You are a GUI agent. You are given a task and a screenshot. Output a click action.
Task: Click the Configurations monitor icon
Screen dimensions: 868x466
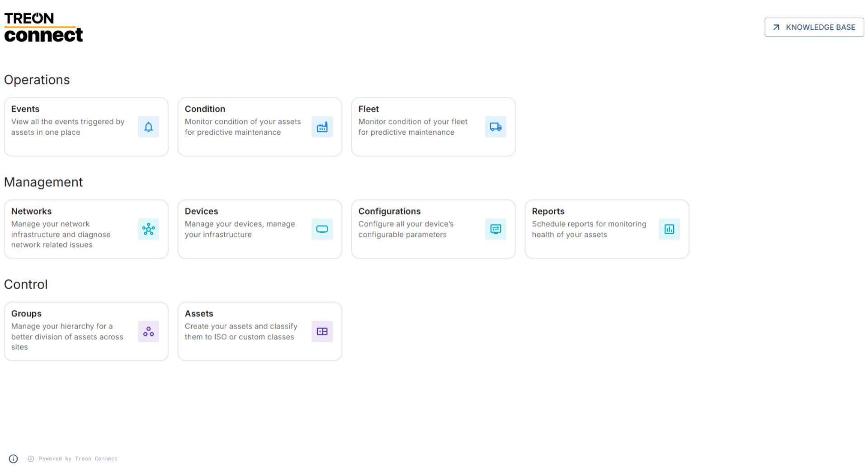495,229
